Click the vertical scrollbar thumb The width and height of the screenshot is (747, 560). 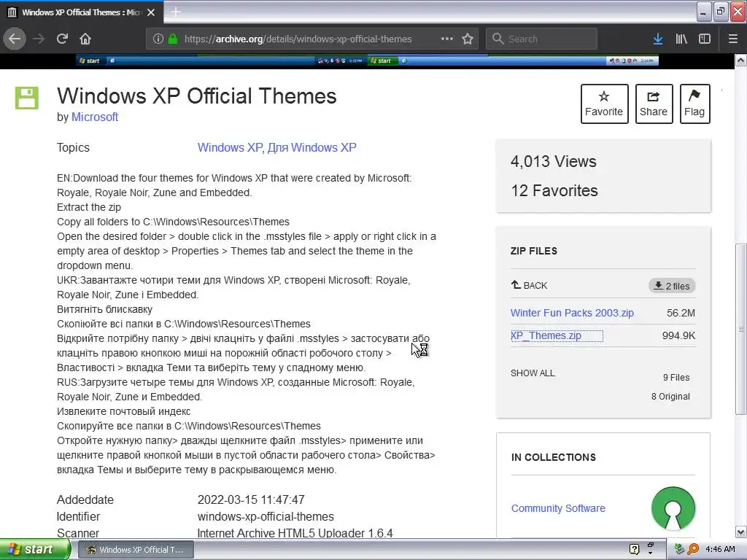(x=740, y=329)
